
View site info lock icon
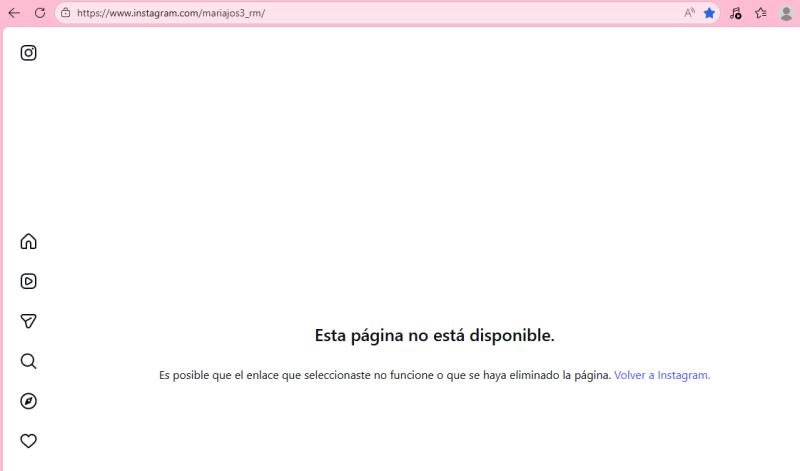pyautogui.click(x=66, y=13)
